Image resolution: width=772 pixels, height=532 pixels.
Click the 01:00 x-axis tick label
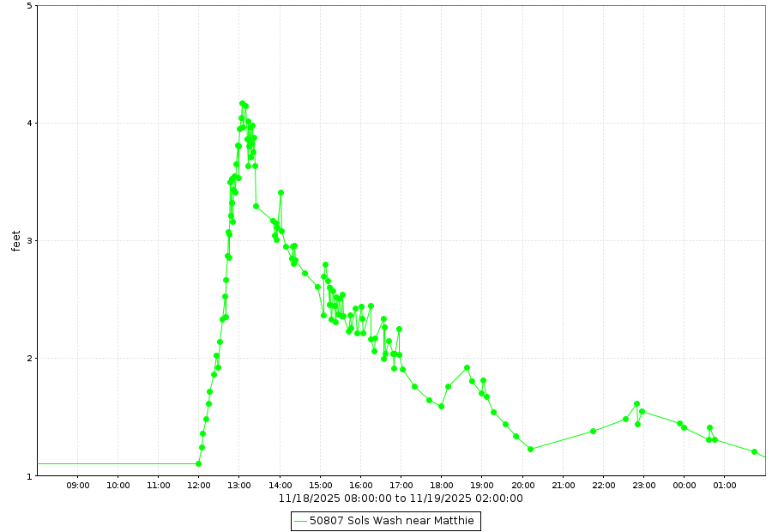coord(724,485)
